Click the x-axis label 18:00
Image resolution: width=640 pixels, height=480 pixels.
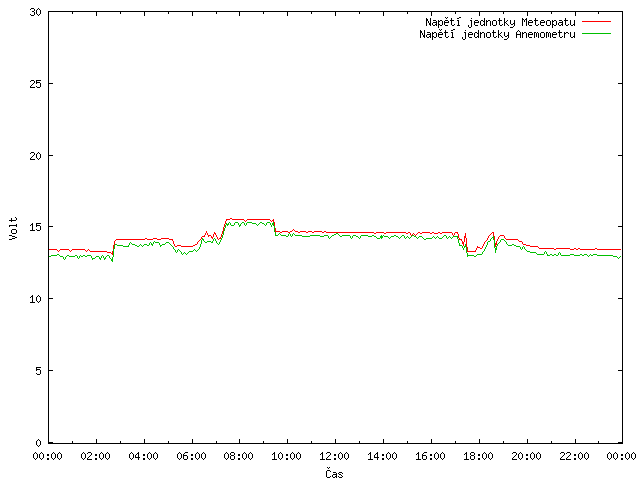click(478, 456)
